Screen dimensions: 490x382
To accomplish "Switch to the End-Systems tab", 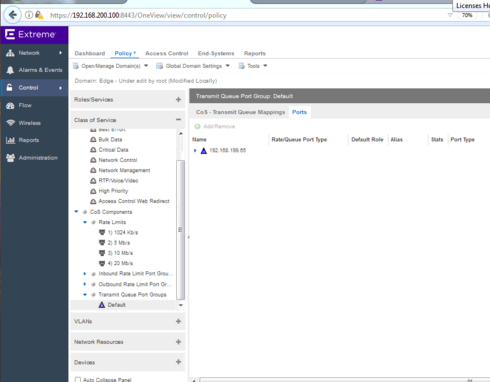I will click(216, 53).
